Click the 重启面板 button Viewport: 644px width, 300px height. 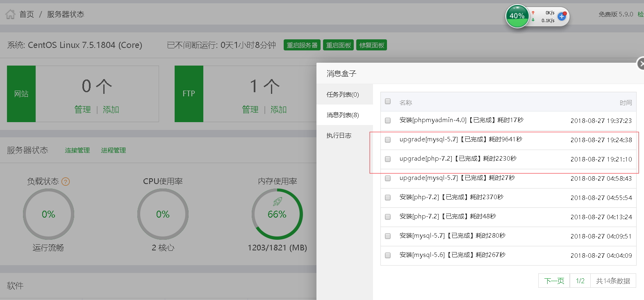[x=339, y=45]
